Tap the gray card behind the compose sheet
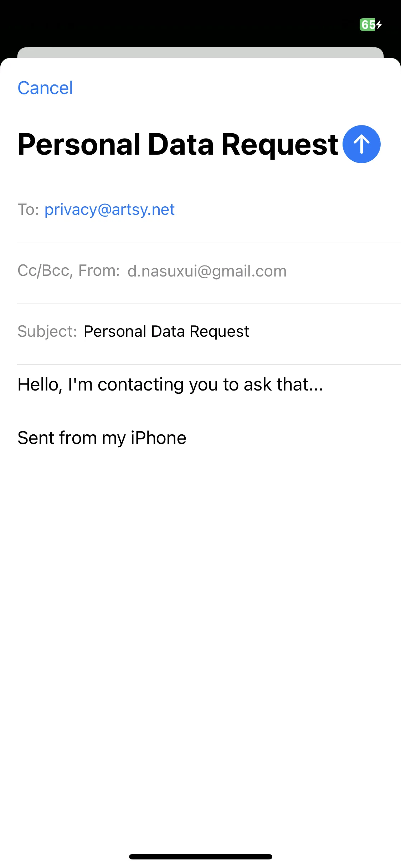 [200, 52]
